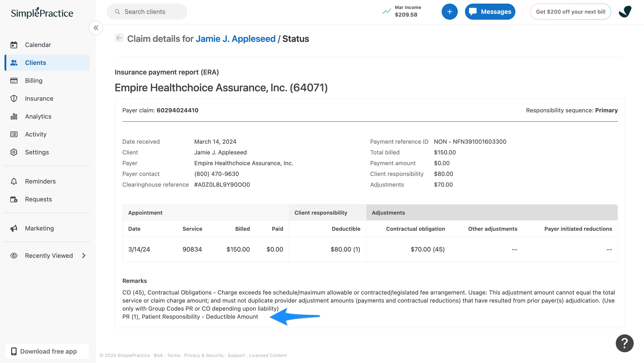Screen dimensions: 644x363
Task: Click Empire Healthchoice Assurance, Inc. (64071) heading
Action: tap(221, 88)
